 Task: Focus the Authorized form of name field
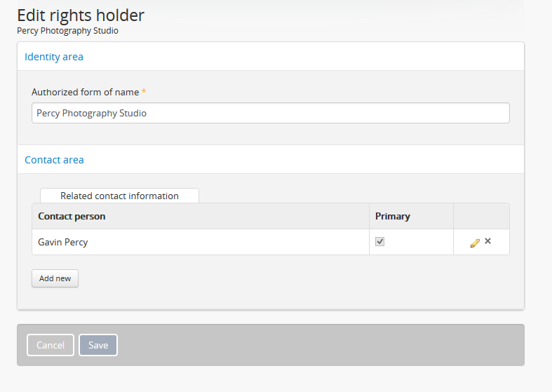[271, 113]
